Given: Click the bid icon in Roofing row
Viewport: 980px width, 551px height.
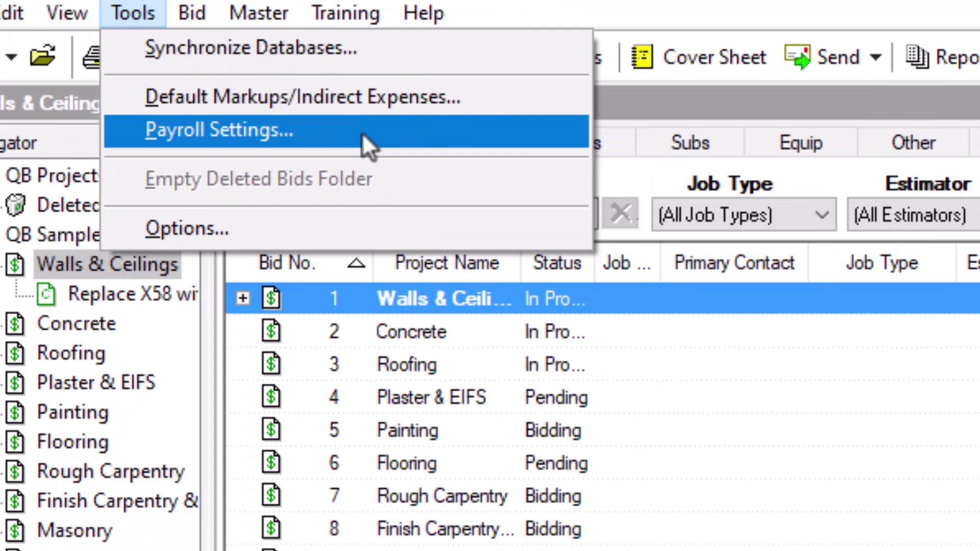Looking at the screenshot, I should [271, 364].
